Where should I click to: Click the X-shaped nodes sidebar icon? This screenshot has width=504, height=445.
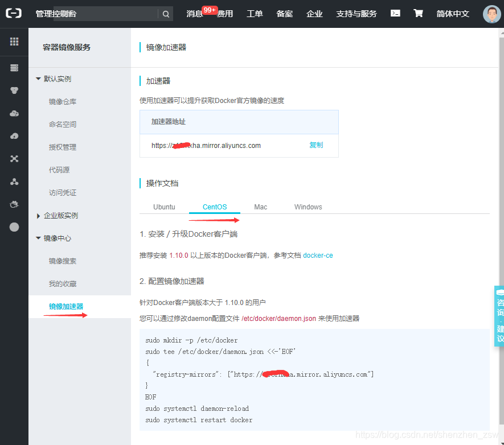click(x=14, y=159)
